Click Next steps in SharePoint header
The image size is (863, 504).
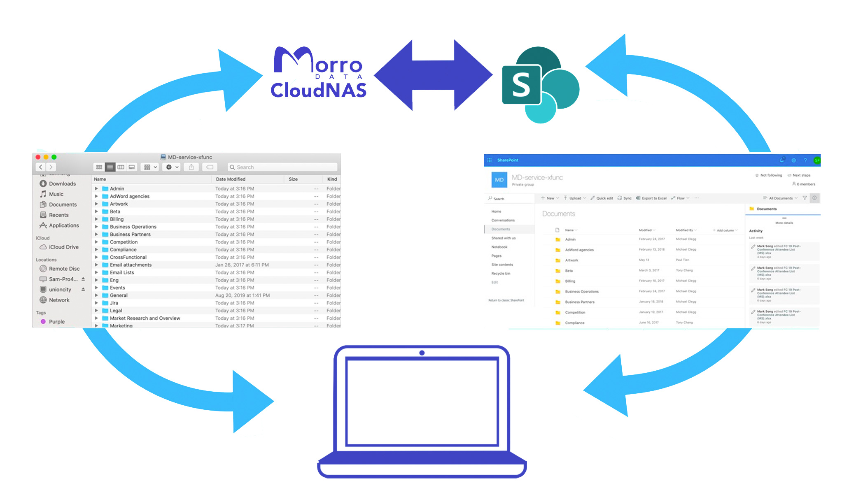pos(799,175)
